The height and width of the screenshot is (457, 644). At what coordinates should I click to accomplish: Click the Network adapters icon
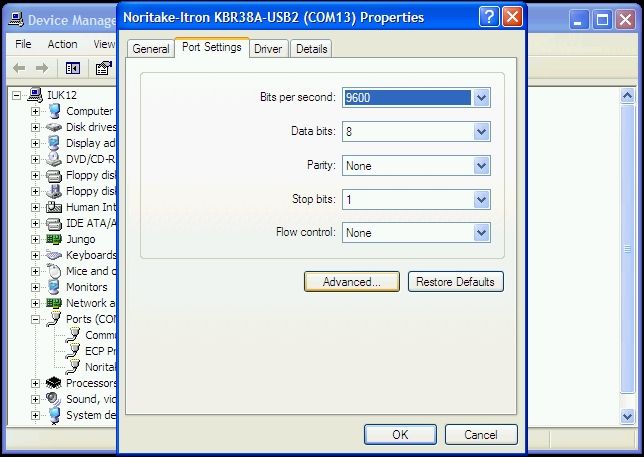click(x=54, y=303)
